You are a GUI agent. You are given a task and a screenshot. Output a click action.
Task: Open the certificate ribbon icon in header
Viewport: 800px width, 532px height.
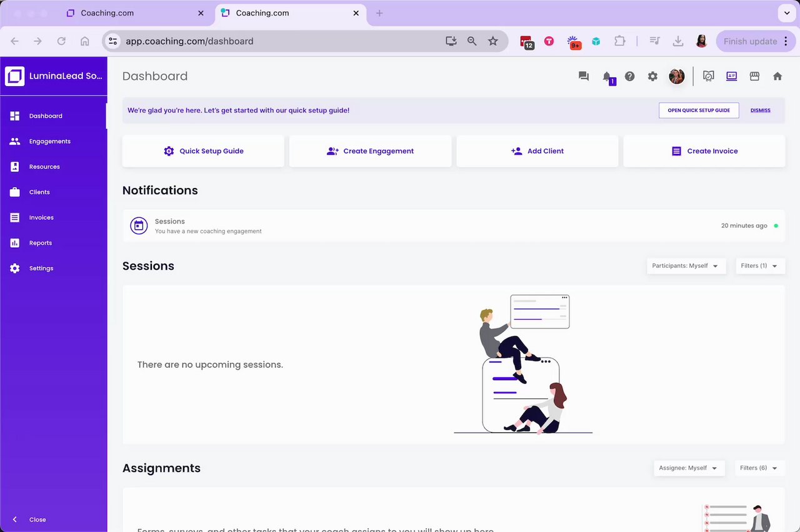pos(709,76)
